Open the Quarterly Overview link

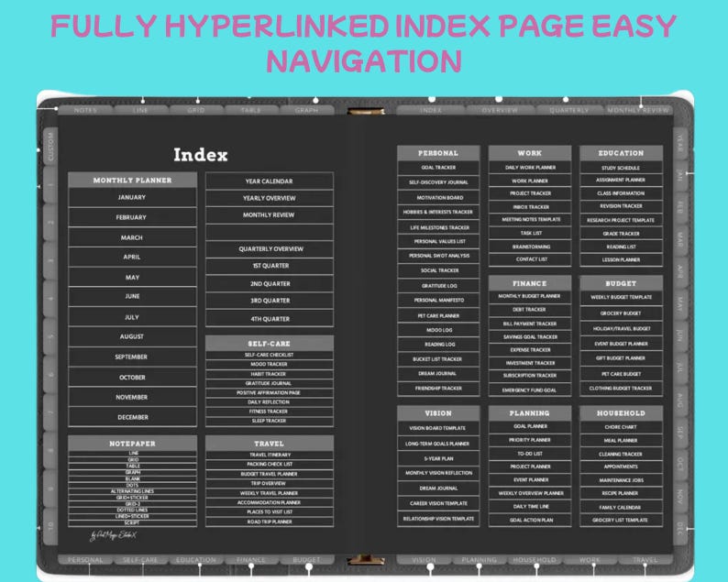tap(270, 248)
